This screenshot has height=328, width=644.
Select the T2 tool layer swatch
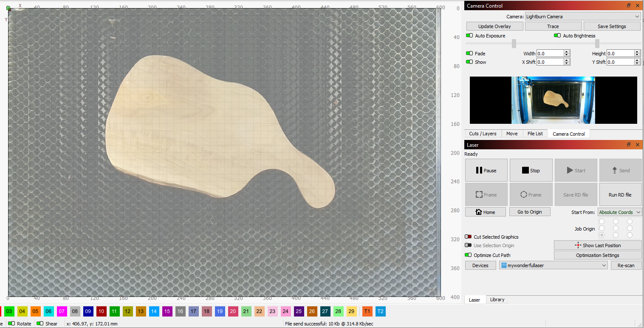pos(380,311)
